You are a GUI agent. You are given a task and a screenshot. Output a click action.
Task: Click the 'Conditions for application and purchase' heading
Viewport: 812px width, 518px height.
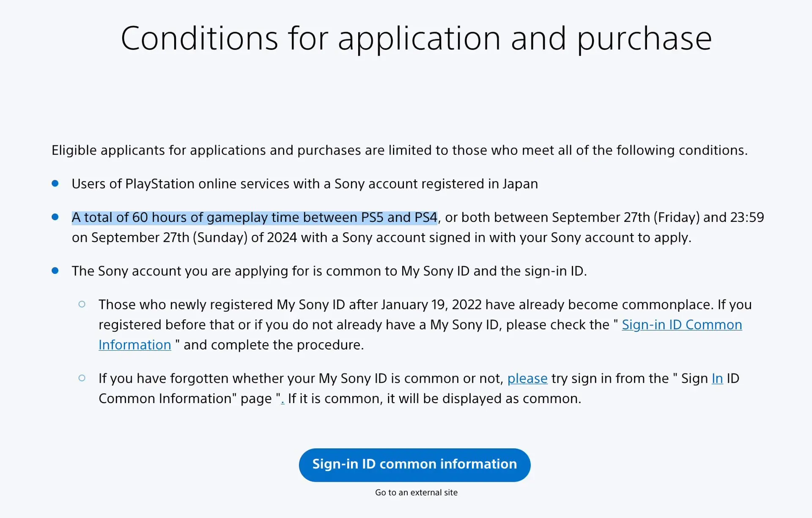[416, 38]
